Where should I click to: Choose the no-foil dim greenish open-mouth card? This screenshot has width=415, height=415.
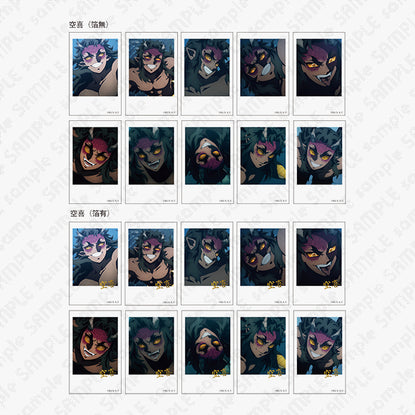[151, 162]
